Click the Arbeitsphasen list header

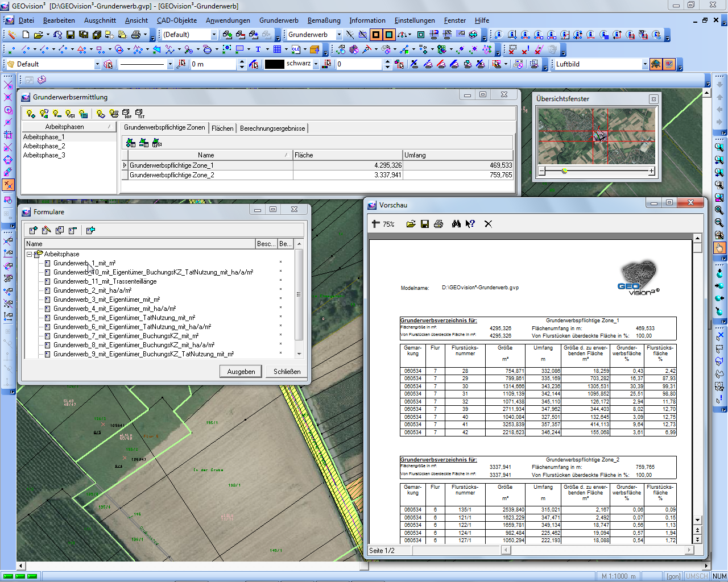69,127
